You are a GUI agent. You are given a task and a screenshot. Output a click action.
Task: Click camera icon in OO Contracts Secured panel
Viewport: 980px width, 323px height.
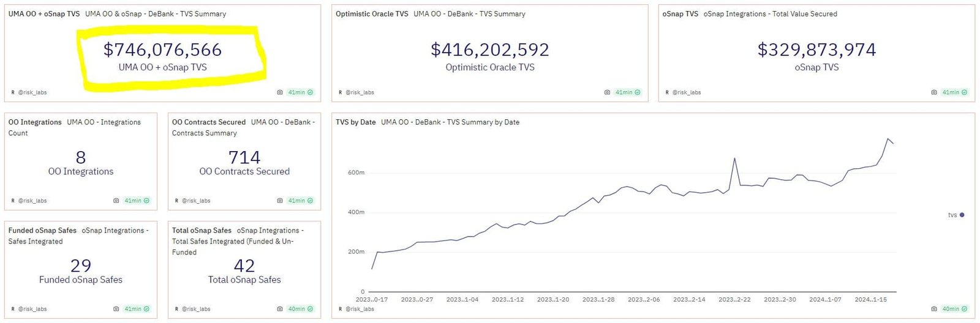[280, 201]
